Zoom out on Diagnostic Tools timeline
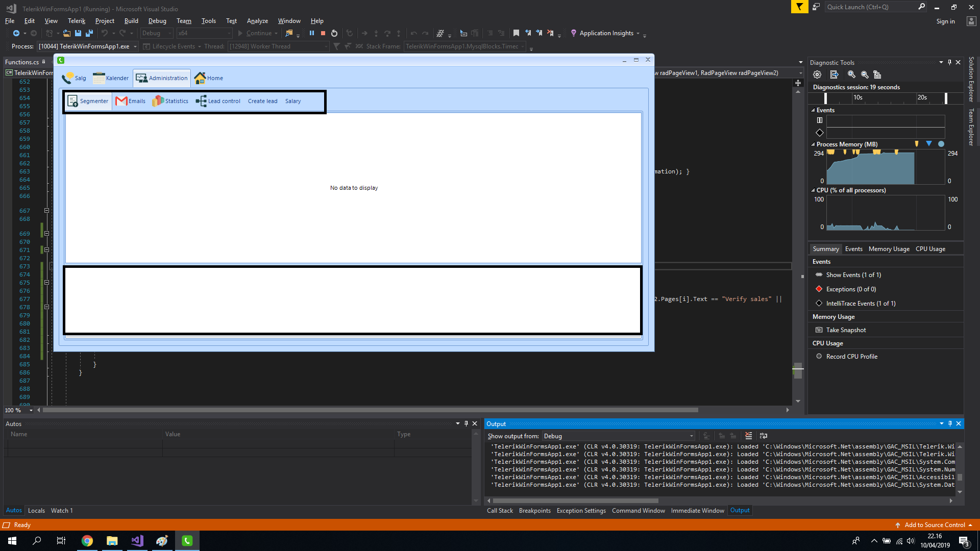Screen dimensions: 980x551 865,74
